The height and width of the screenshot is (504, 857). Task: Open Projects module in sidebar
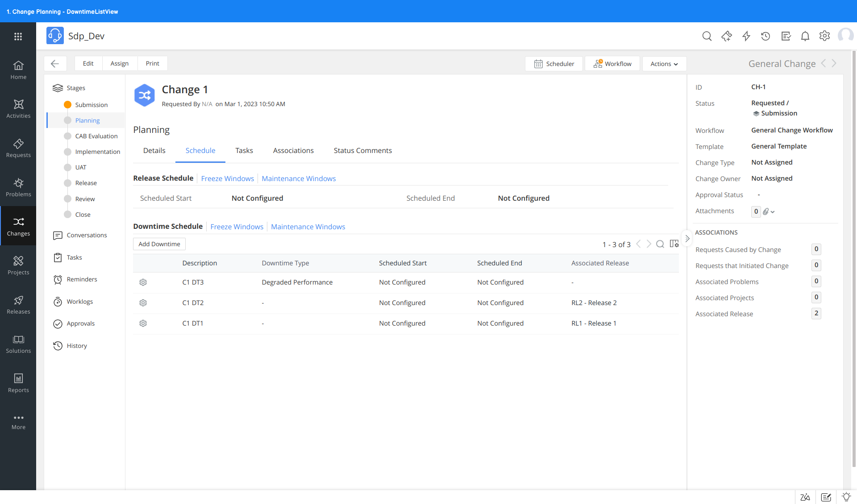pos(18,266)
